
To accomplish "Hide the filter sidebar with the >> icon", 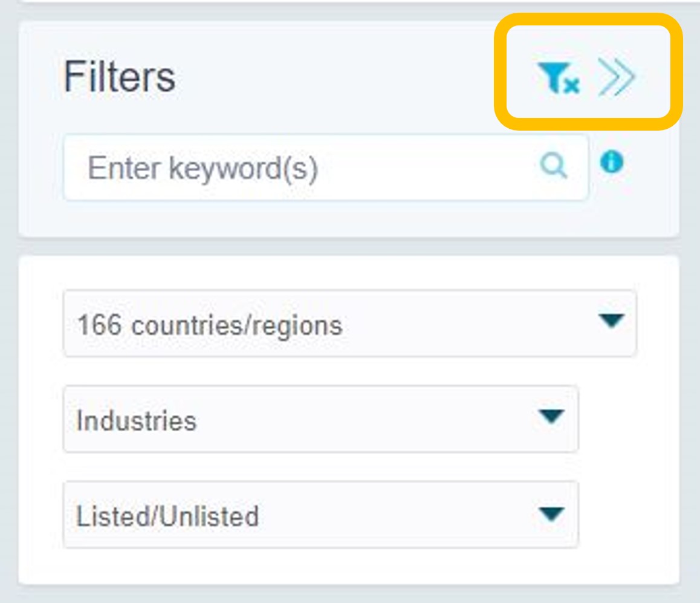I will click(x=616, y=78).
